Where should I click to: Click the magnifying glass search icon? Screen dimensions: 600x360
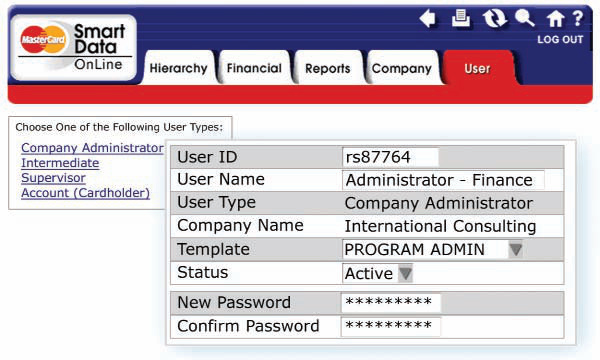525,18
